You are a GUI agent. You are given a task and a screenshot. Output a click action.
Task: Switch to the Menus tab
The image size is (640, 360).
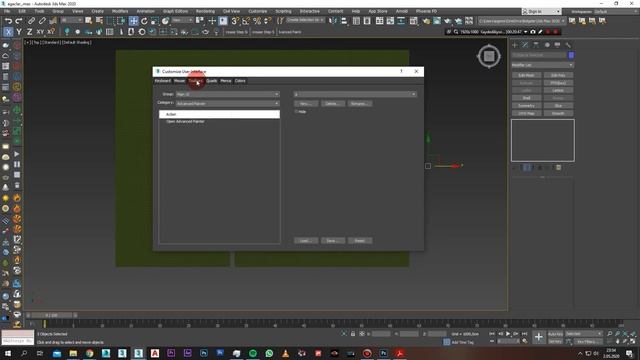[x=226, y=81]
